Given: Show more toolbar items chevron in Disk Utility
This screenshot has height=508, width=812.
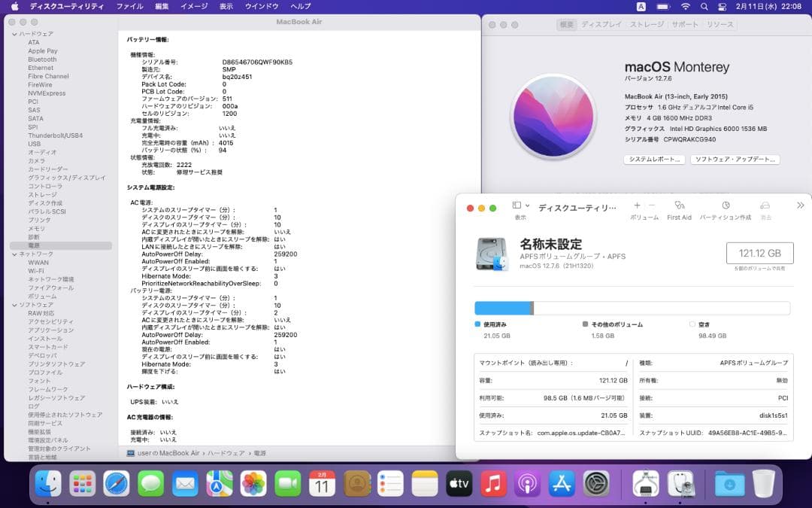Looking at the screenshot, I should (x=800, y=205).
